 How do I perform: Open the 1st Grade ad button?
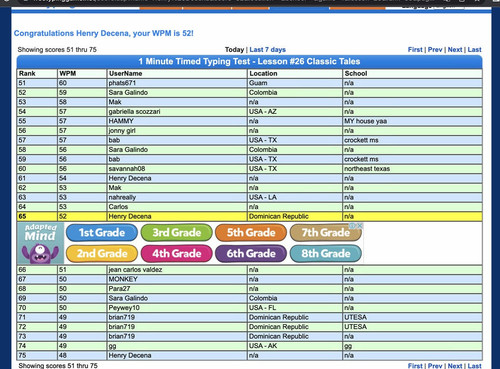click(102, 233)
